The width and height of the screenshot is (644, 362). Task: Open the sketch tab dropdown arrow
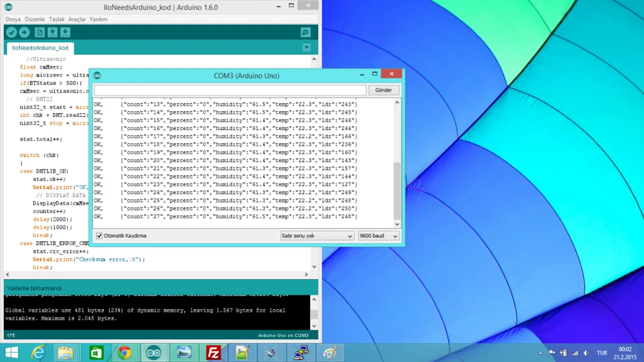[306, 47]
